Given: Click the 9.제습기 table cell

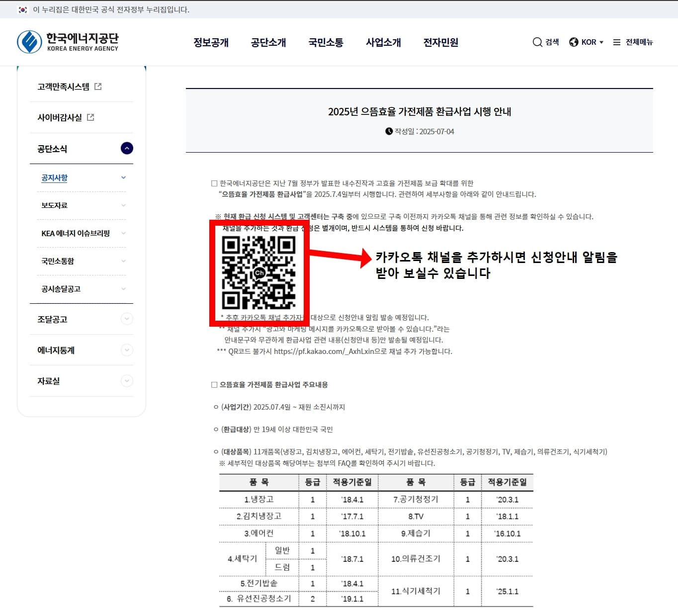Looking at the screenshot, I should tap(416, 533).
